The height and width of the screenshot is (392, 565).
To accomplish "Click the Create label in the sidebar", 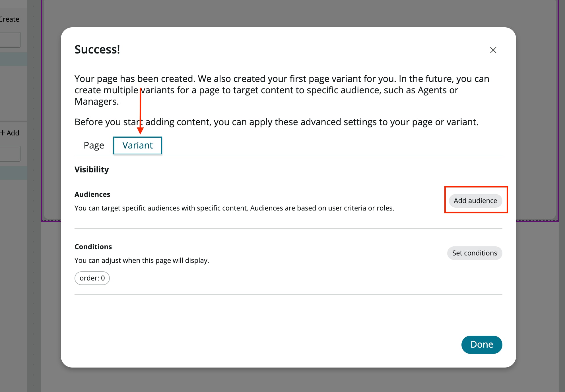I will [9, 19].
